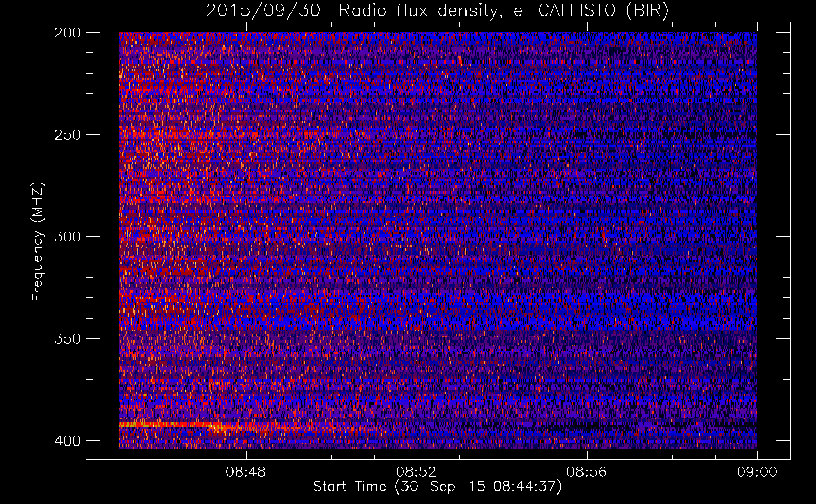Click the 'Frequency (MHZ)' axis label

pos(38,241)
